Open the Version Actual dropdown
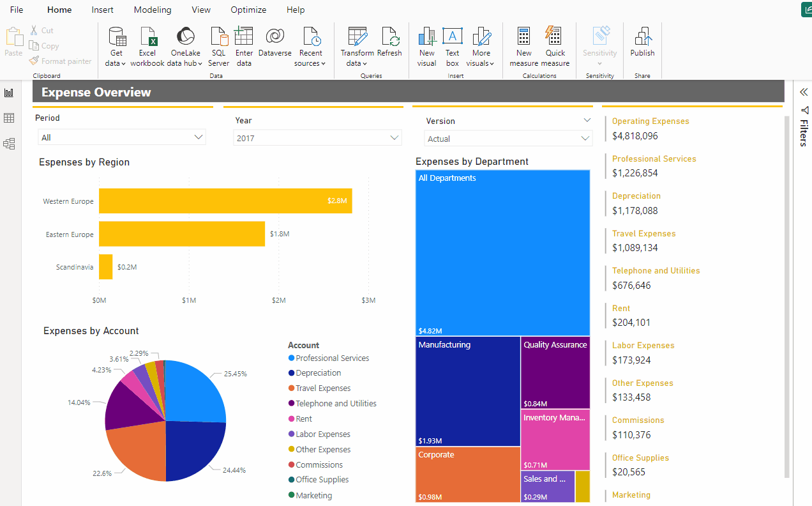Viewport: 812px width, 506px height. point(585,138)
